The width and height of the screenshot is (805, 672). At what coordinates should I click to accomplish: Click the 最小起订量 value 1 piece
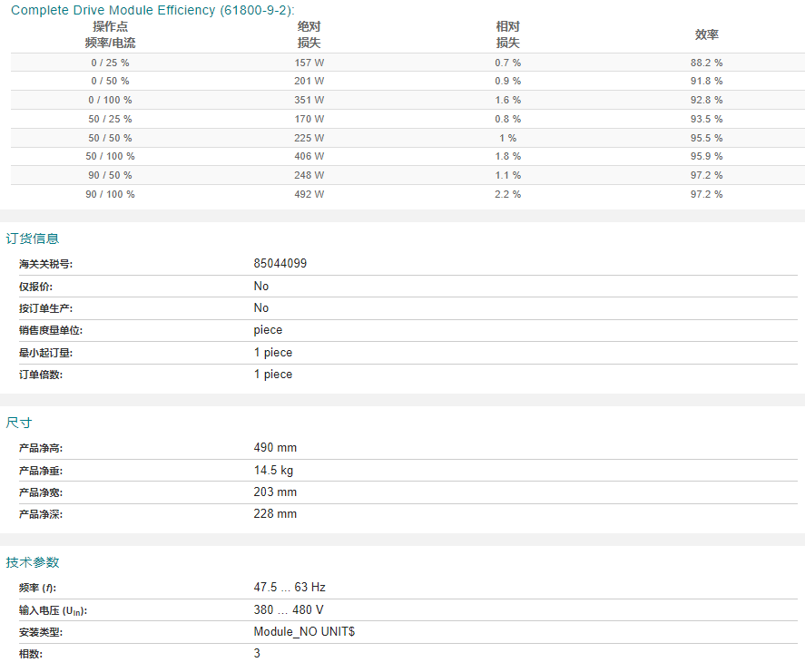tap(272, 353)
